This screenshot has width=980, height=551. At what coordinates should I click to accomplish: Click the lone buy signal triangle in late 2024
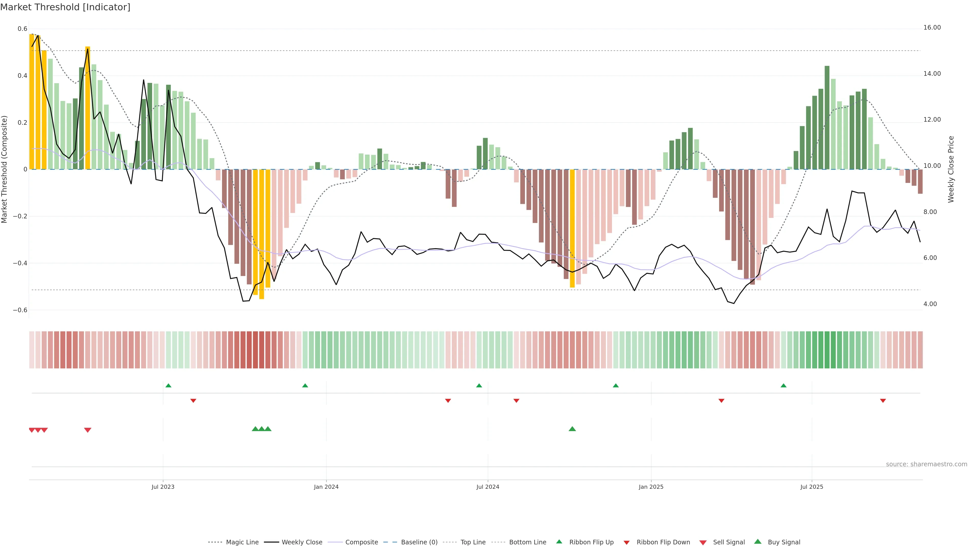click(x=572, y=429)
